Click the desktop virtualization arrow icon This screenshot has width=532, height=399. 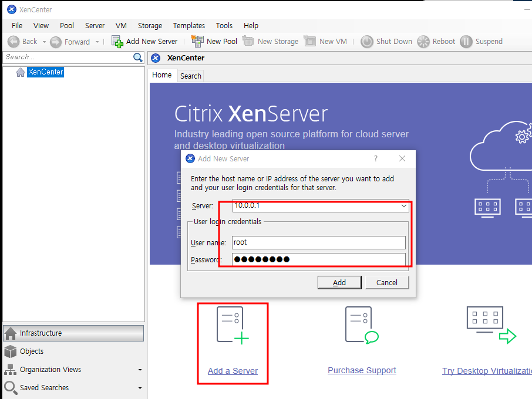point(491,325)
